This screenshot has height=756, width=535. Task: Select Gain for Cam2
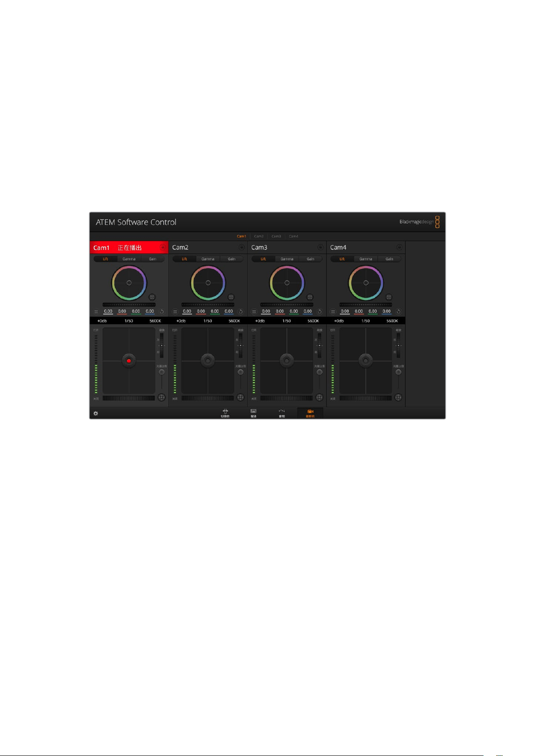click(232, 259)
